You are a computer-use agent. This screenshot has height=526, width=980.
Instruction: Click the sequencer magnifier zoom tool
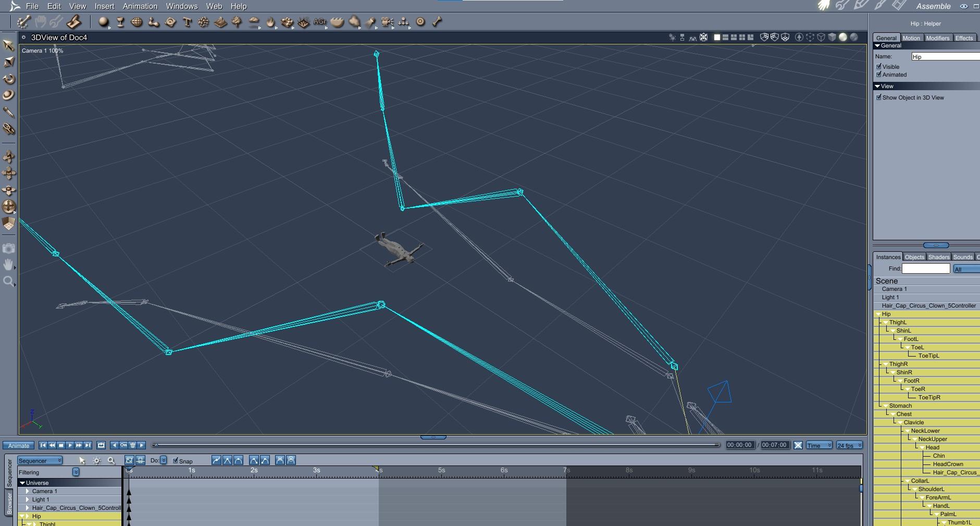coord(111,460)
